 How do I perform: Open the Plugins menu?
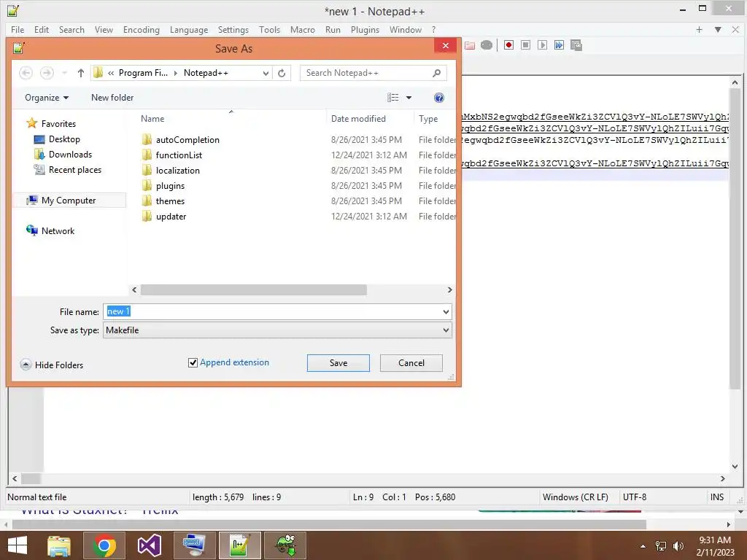365,29
